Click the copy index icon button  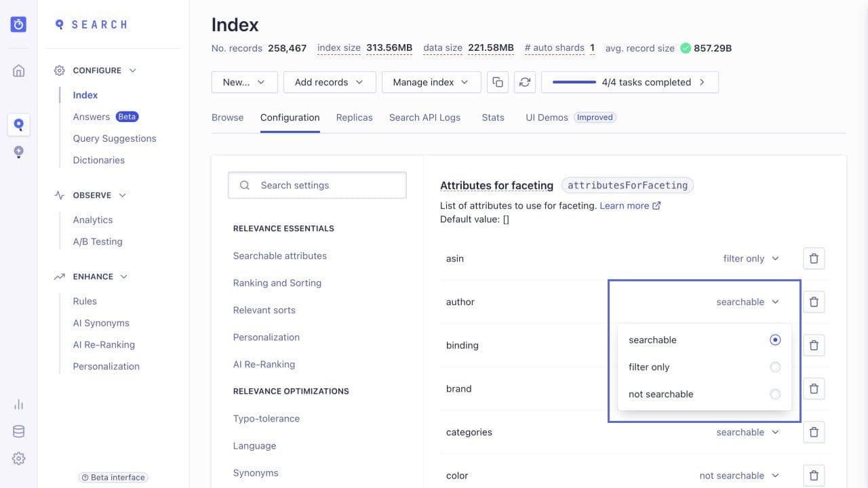(x=498, y=82)
